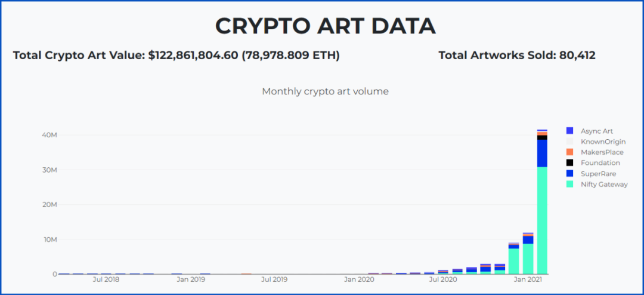Viewport: 644px width, 295px height.
Task: Click the green Nifty Gateway legend swatch
Action: point(569,185)
